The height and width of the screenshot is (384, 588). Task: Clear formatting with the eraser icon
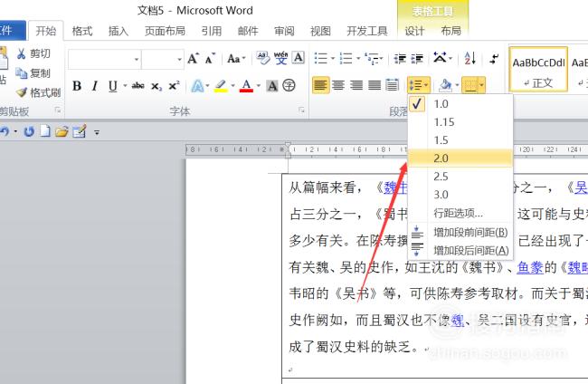[x=263, y=58]
